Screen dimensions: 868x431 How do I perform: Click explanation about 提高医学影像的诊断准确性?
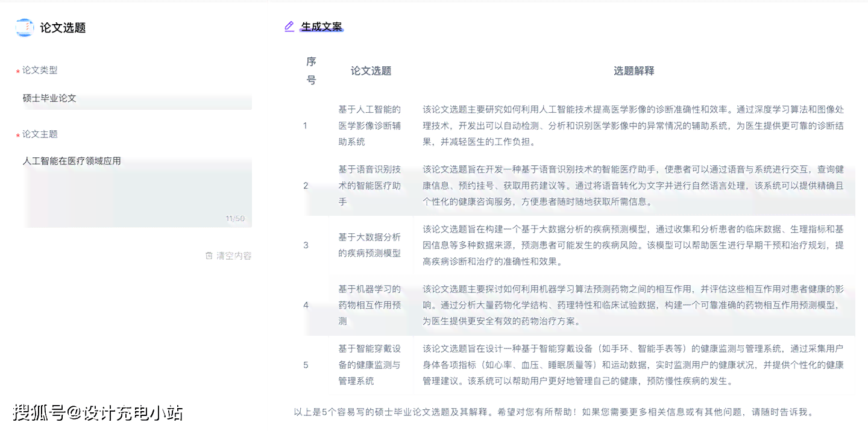(x=634, y=125)
